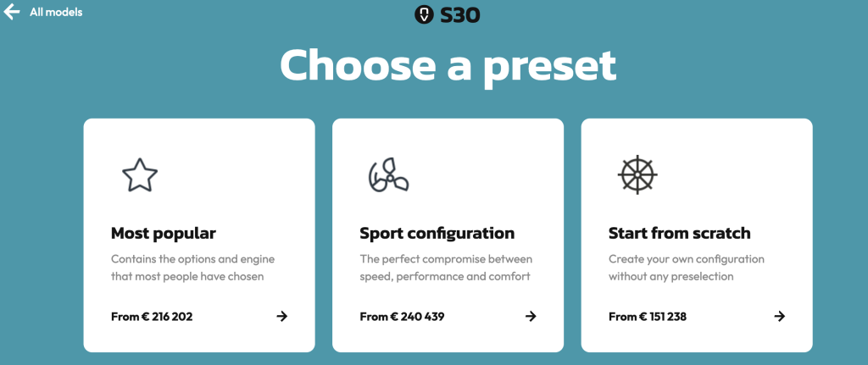The width and height of the screenshot is (868, 365).
Task: Click the Choose a preset headline
Action: (x=448, y=65)
